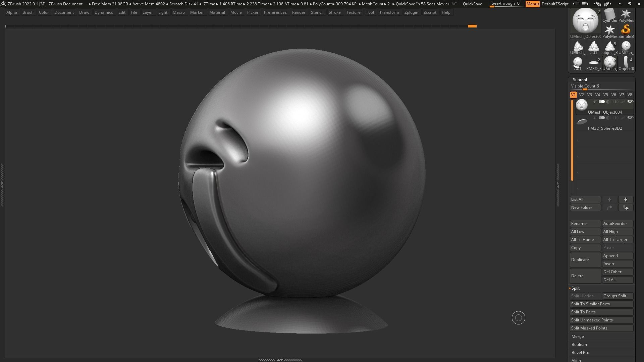Adjust the Visible Count slider
Image resolution: width=644 pixels, height=362 pixels.
[601, 86]
